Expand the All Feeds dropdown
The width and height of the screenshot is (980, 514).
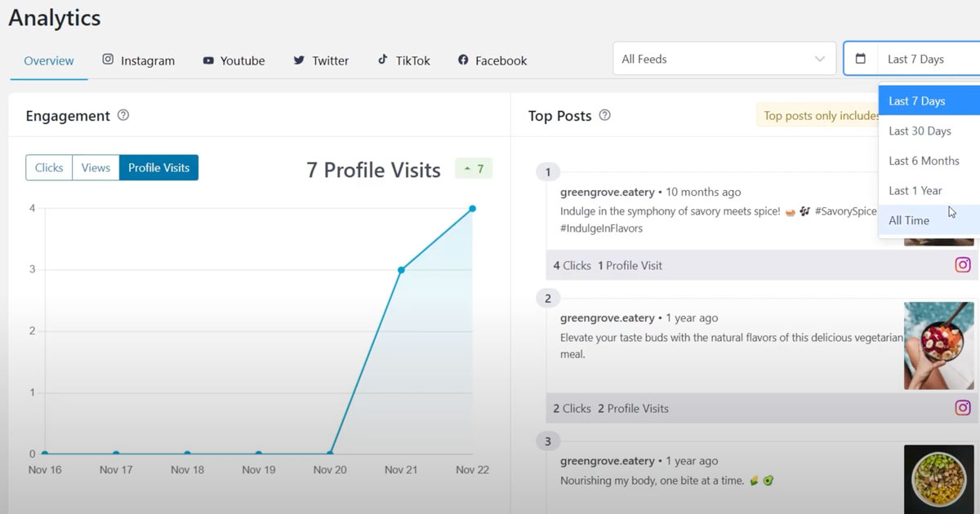tap(724, 59)
